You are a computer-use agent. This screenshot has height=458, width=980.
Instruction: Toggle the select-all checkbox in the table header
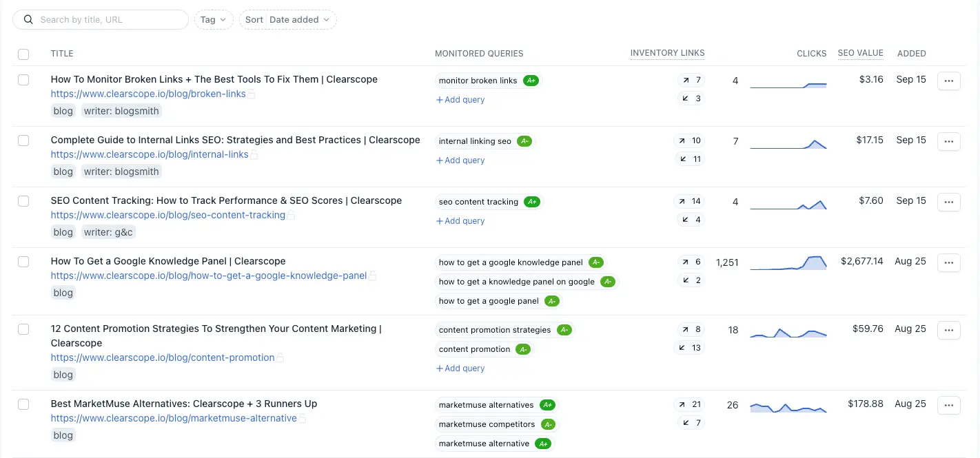tap(23, 54)
